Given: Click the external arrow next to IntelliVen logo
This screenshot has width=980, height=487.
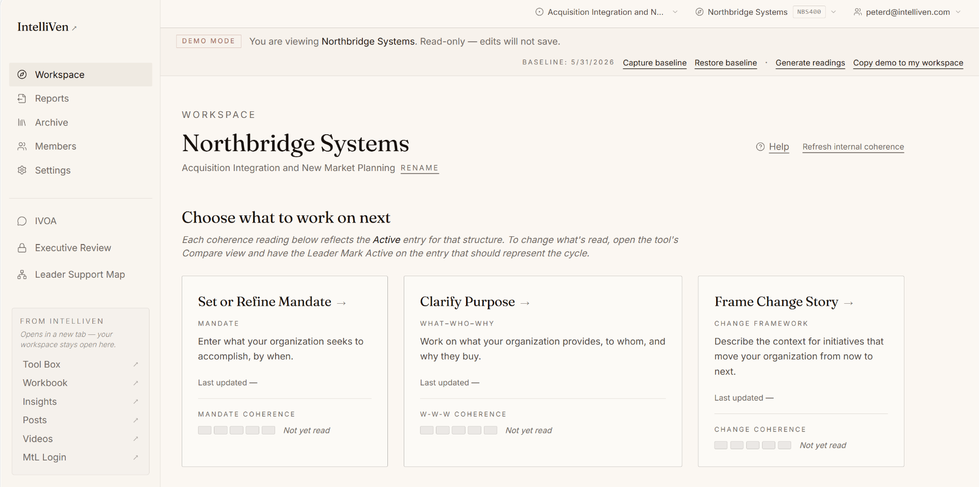Looking at the screenshot, I should (75, 29).
